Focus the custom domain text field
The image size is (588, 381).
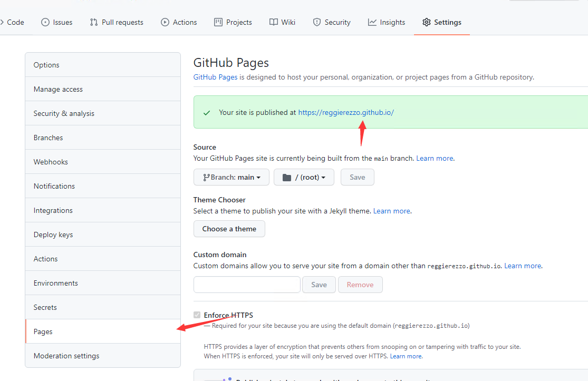coord(247,285)
